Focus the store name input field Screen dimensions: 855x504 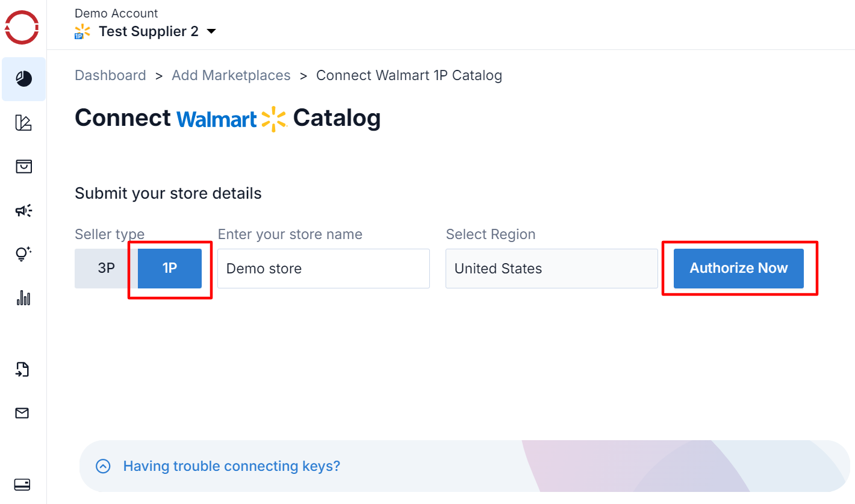(323, 269)
